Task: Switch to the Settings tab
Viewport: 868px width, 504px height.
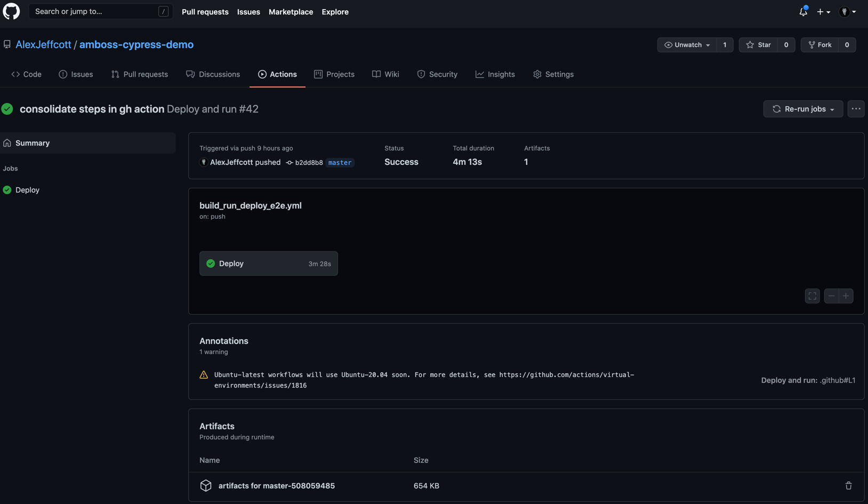Action: (553, 74)
